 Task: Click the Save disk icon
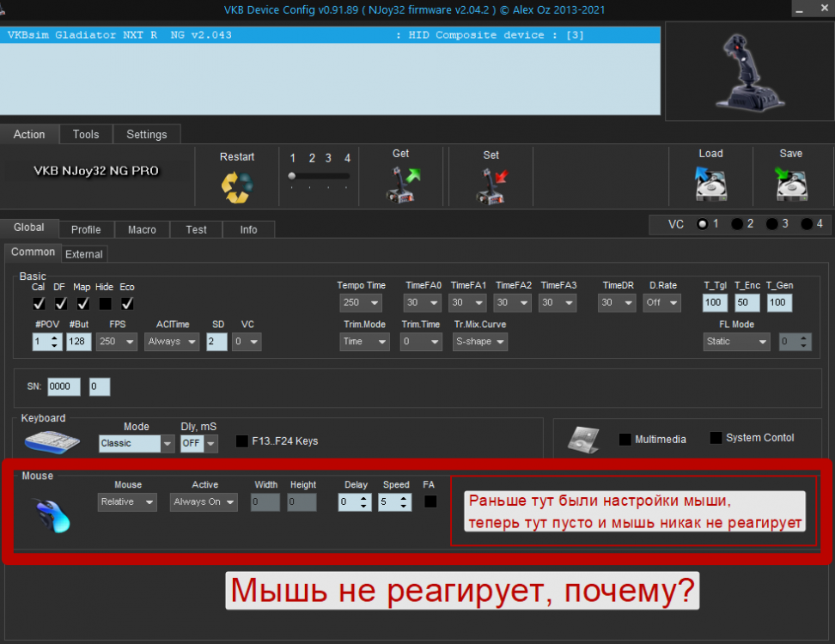791,184
